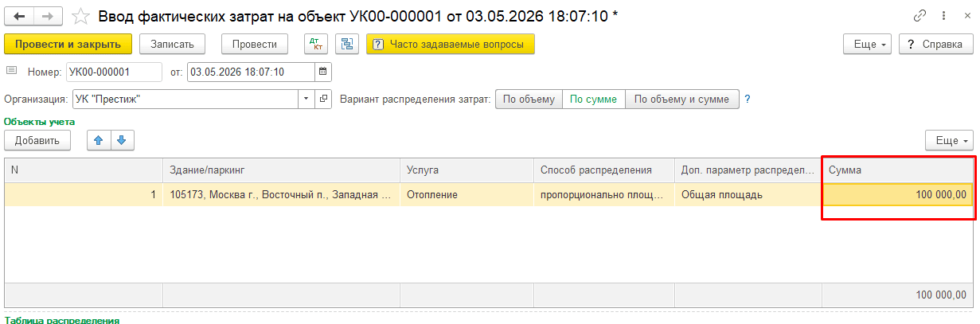
Task: Go back using the left arrow
Action: (x=19, y=16)
